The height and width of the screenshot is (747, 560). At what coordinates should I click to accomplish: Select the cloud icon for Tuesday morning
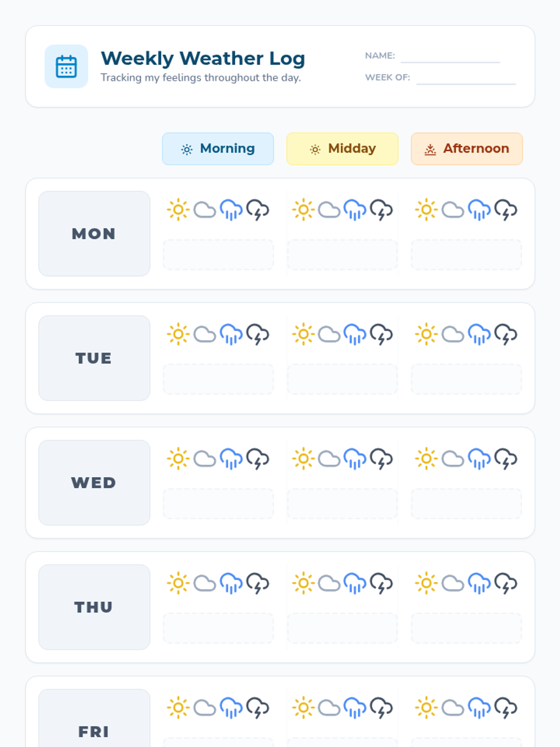coord(205,334)
